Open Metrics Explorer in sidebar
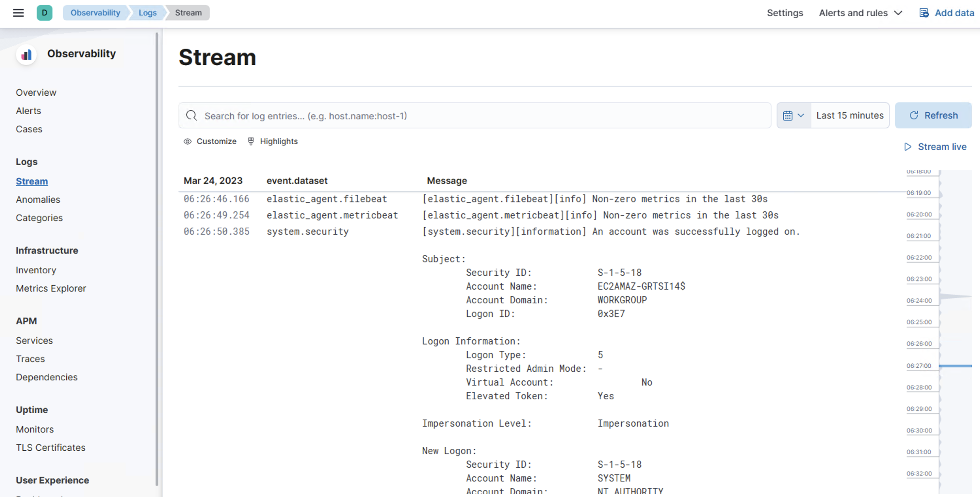Image resolution: width=980 pixels, height=497 pixels. 51,288
